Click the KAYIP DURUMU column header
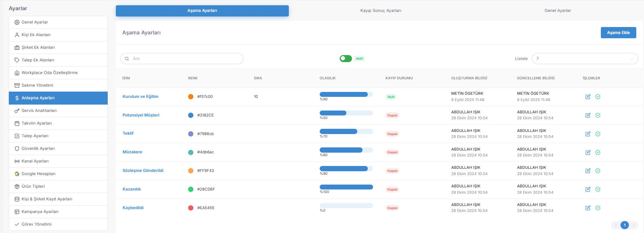 point(399,78)
